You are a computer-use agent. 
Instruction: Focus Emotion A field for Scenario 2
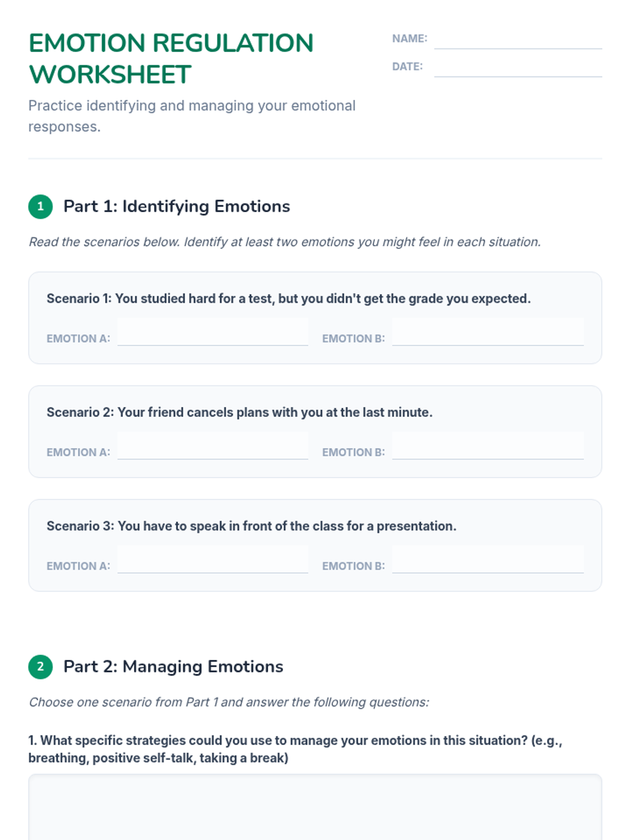(x=213, y=447)
